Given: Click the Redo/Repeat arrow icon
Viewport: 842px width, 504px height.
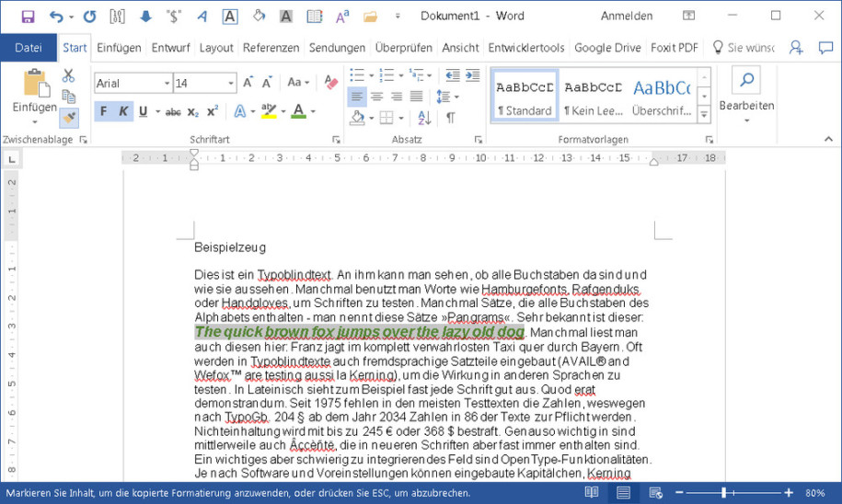Looking at the screenshot, I should [x=89, y=17].
